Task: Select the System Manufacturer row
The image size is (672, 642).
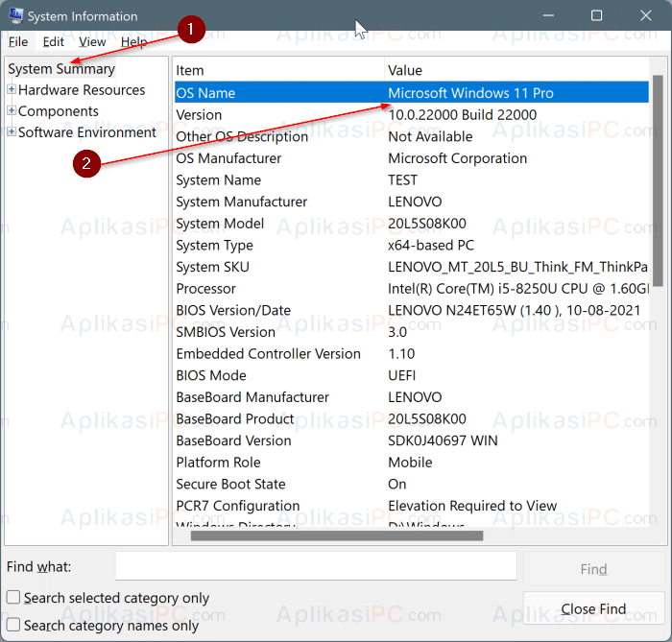Action: pos(412,202)
